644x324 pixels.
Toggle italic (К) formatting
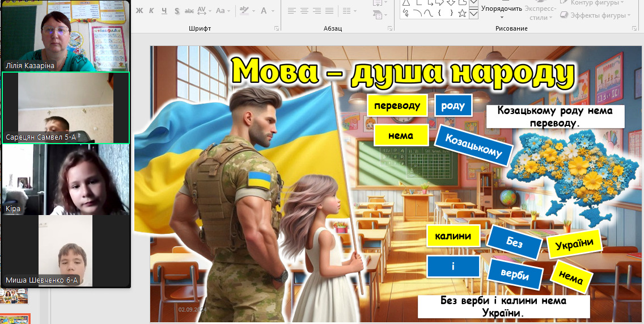click(151, 11)
